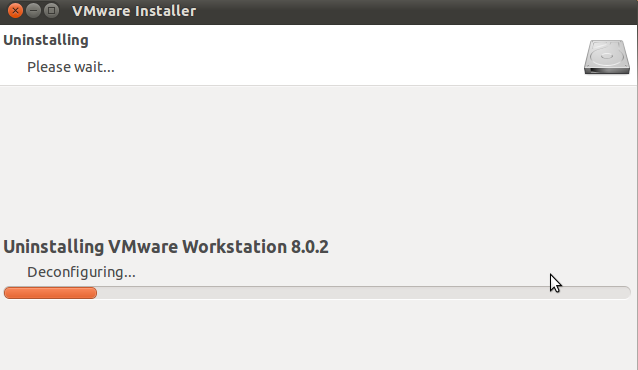Select the bold Uninstalling header label
The width and height of the screenshot is (638, 370).
[46, 40]
